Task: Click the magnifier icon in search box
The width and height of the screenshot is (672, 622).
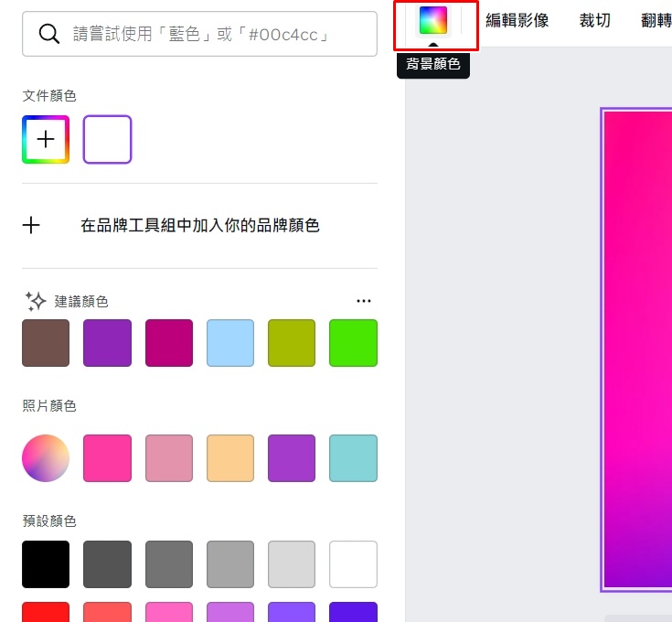Action: (x=48, y=34)
